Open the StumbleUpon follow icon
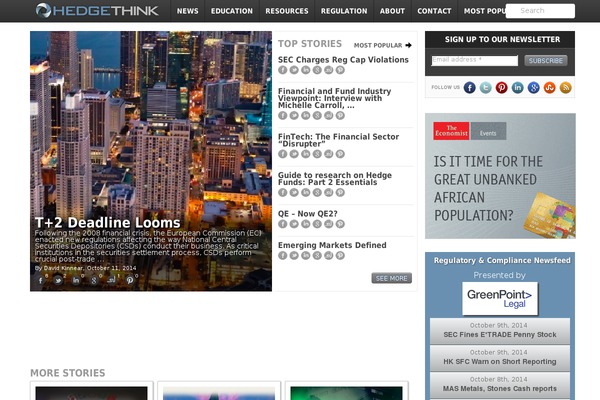This screenshot has height=400, width=600. tap(550, 88)
